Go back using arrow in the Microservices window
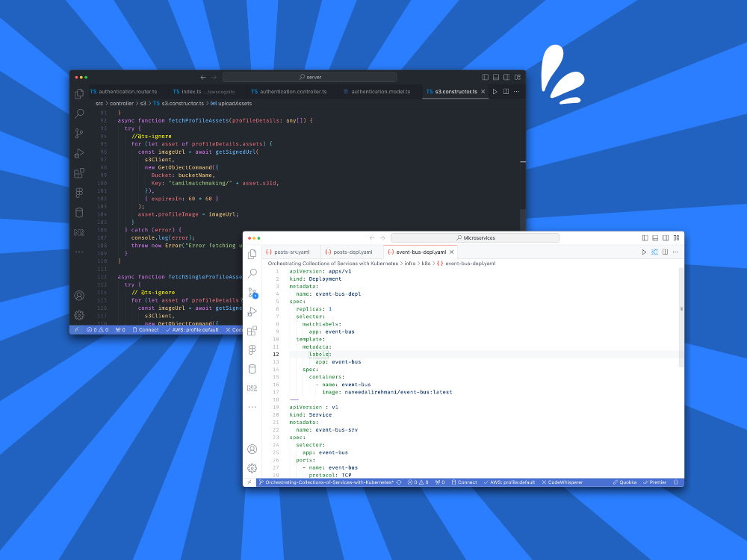This screenshot has height=560, width=747. (x=372, y=237)
